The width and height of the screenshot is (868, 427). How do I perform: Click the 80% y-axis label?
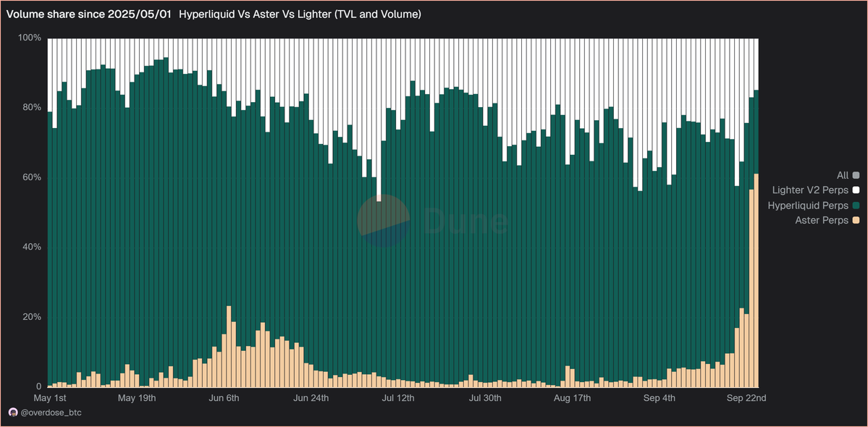(x=32, y=107)
